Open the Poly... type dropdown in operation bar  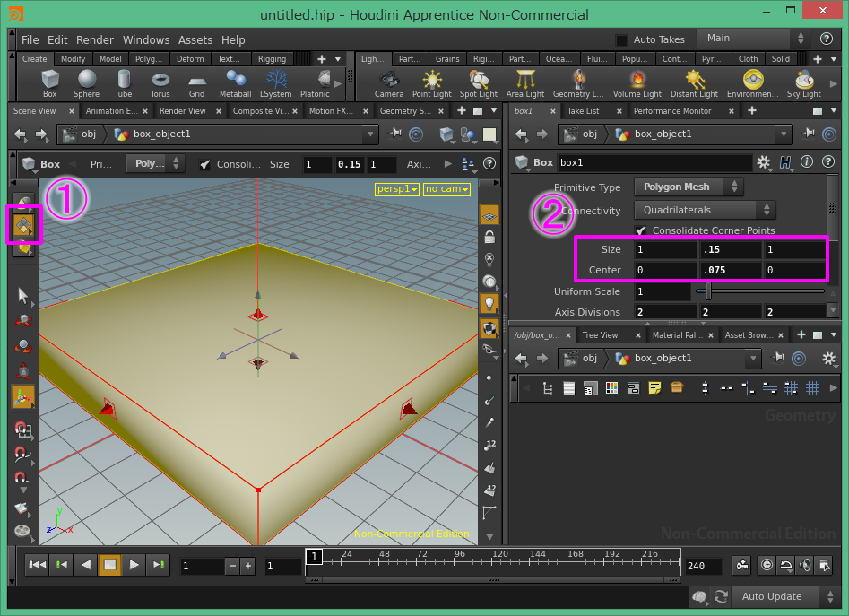click(x=156, y=163)
